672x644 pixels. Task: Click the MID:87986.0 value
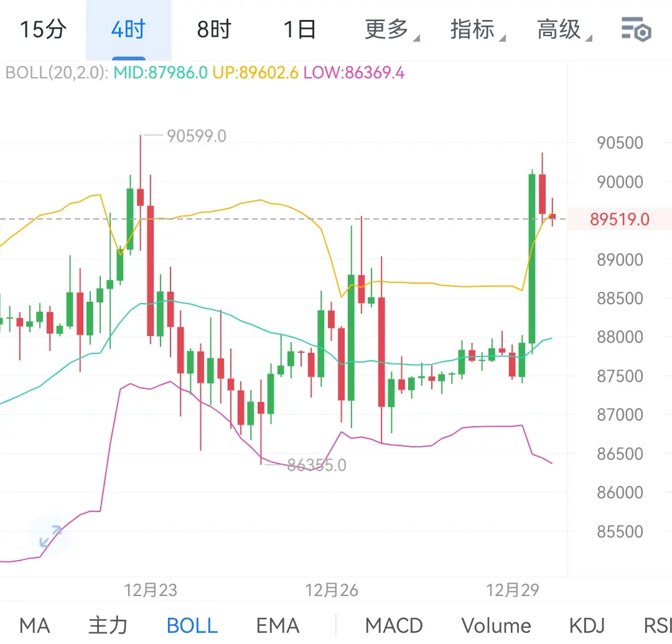click(161, 72)
